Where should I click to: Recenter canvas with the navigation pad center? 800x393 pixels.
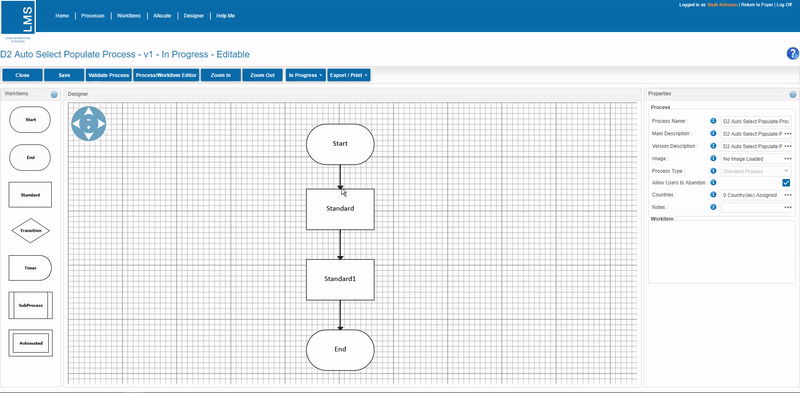(x=89, y=124)
